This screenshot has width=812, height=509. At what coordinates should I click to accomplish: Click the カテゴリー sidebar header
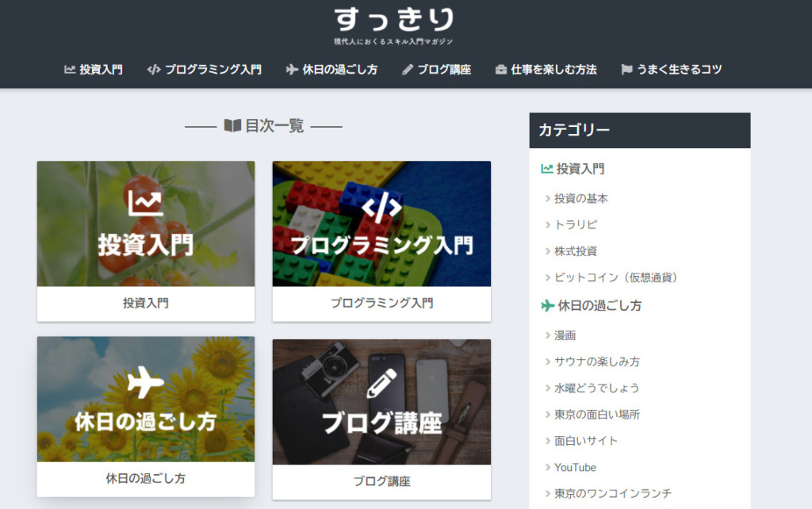click(x=640, y=130)
